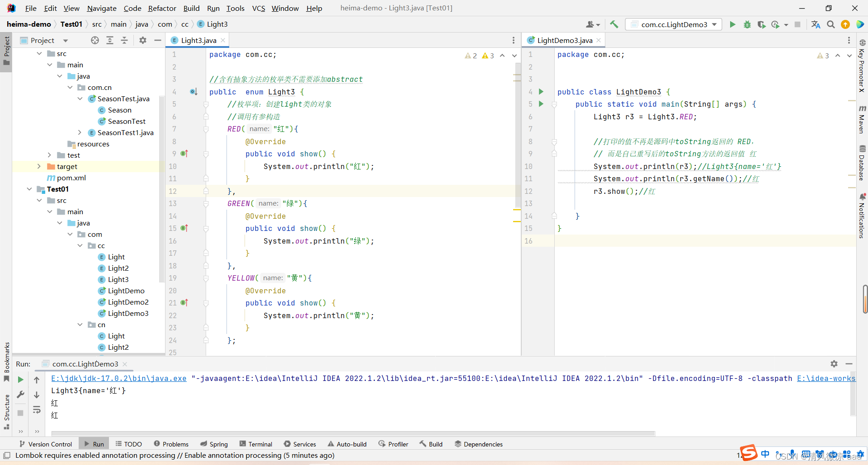The image size is (868, 465).
Task: Open the Notifications side panel
Action: tap(862, 216)
